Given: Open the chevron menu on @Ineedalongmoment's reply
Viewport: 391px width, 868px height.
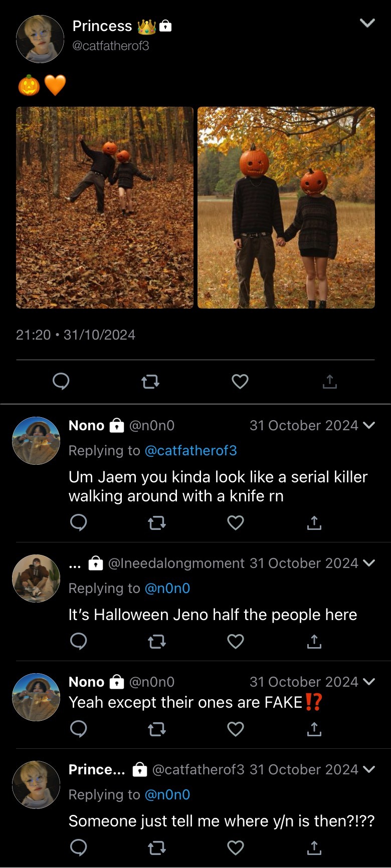Looking at the screenshot, I should click(368, 563).
